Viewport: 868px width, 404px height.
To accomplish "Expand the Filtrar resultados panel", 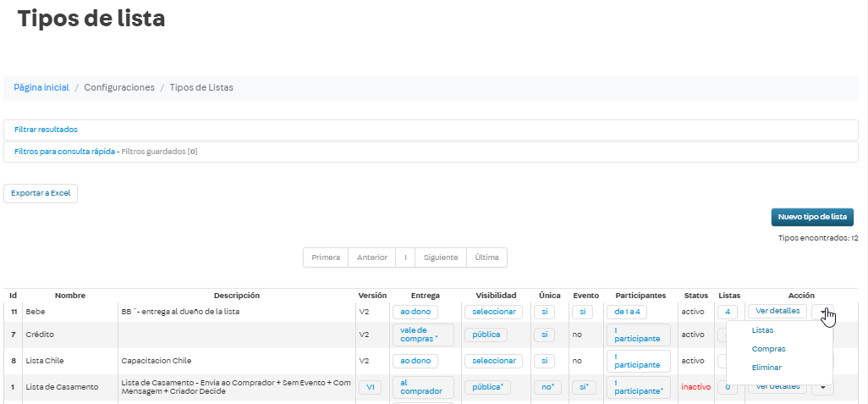I will click(47, 130).
